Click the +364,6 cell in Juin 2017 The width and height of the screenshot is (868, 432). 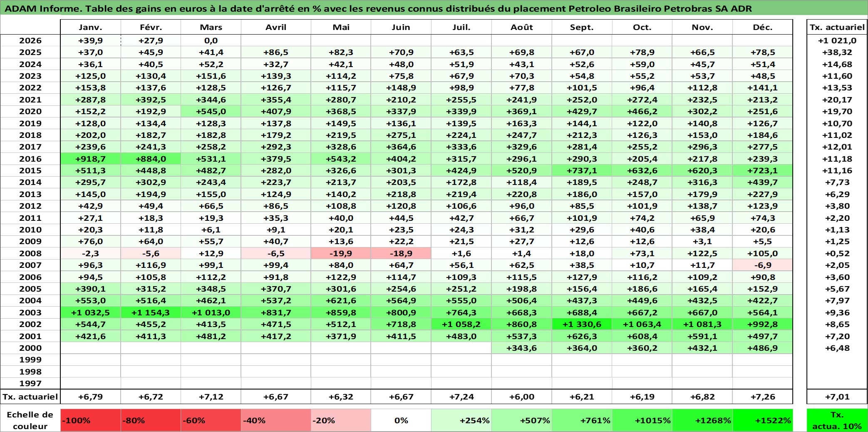[401, 147]
